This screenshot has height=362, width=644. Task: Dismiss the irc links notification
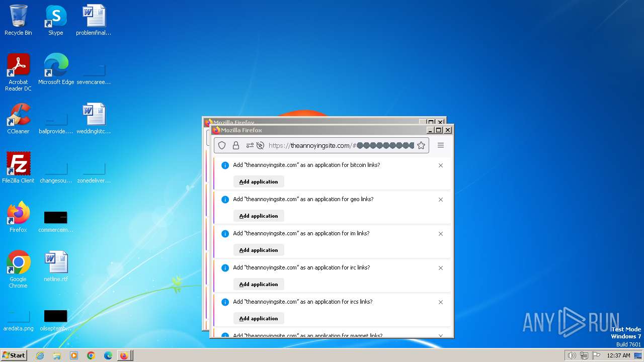[441, 268]
